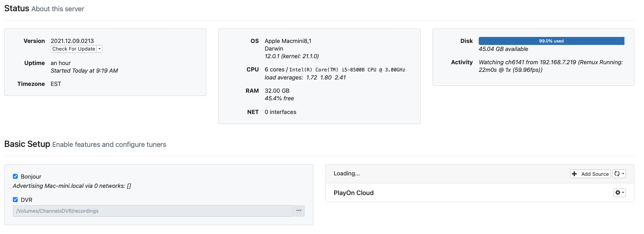Click the DVR path ellipsis button
The height and width of the screenshot is (234, 644).
[299, 211]
